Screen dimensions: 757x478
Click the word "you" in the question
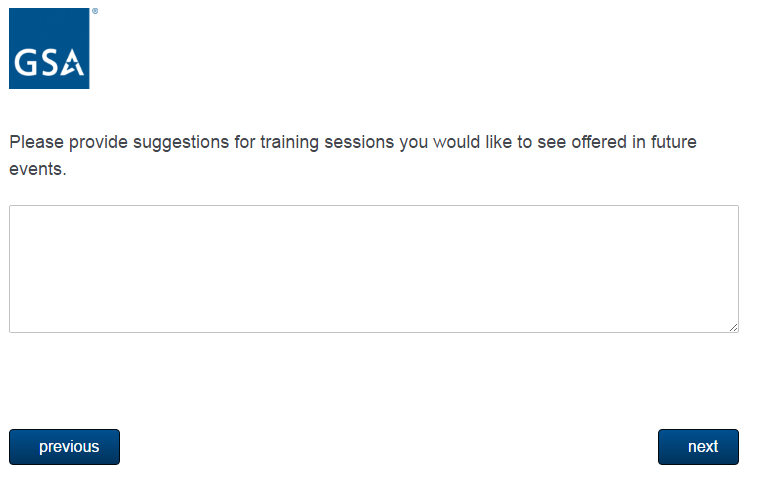point(414,142)
